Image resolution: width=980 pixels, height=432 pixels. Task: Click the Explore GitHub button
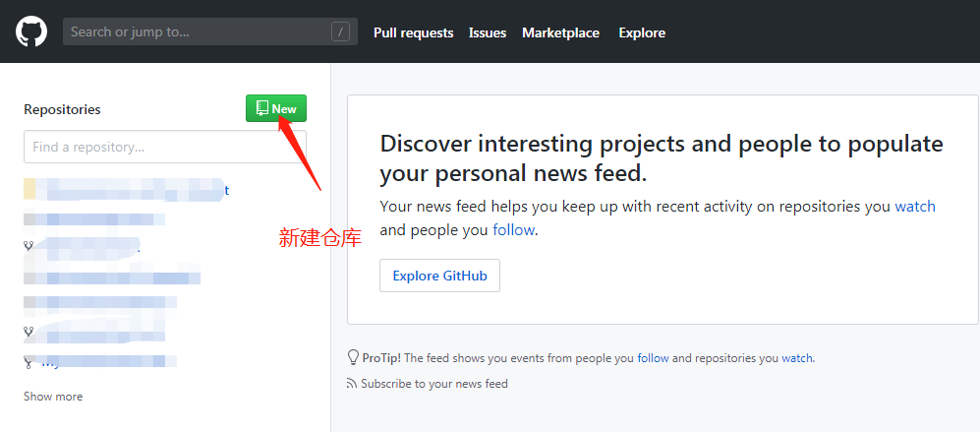[440, 276]
